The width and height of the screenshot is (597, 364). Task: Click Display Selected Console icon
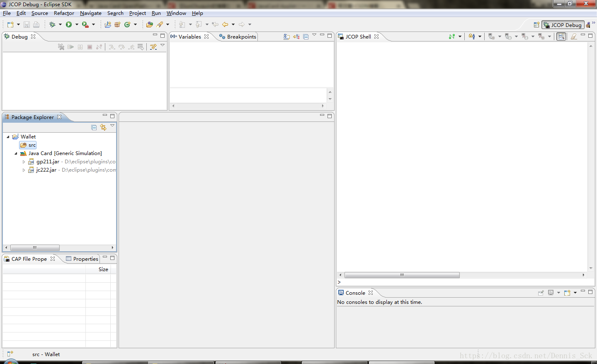point(551,293)
